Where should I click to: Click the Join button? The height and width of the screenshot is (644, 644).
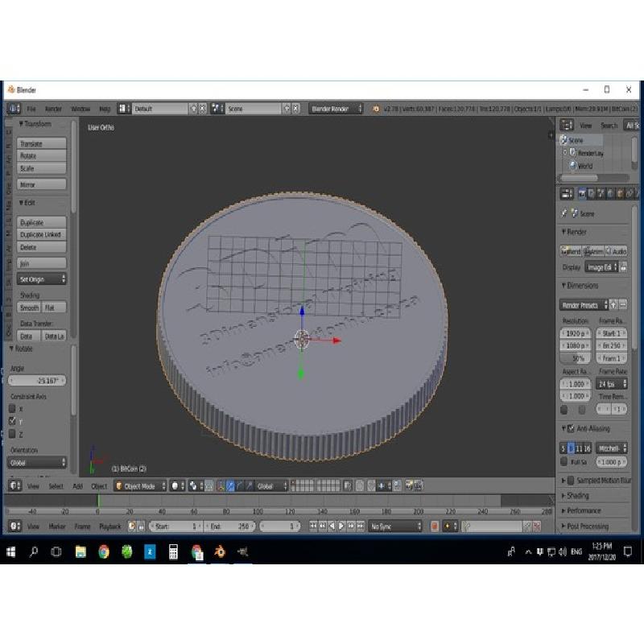coord(42,263)
